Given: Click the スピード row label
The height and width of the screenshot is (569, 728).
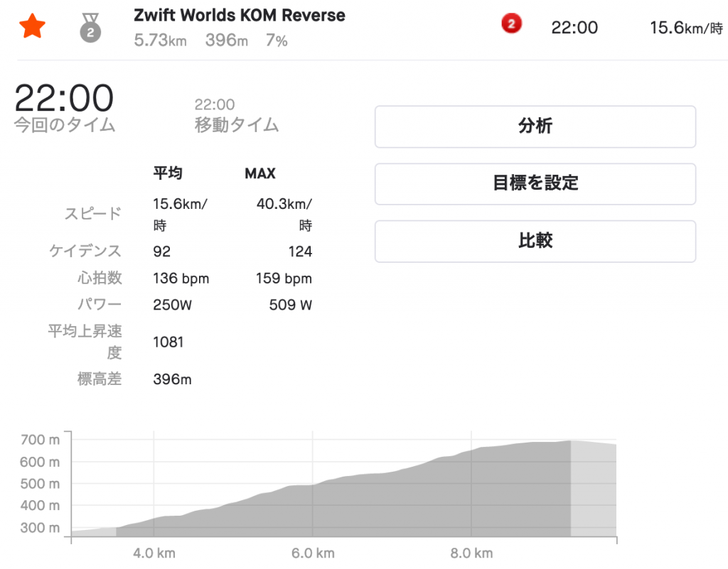Looking at the screenshot, I should point(93,214).
